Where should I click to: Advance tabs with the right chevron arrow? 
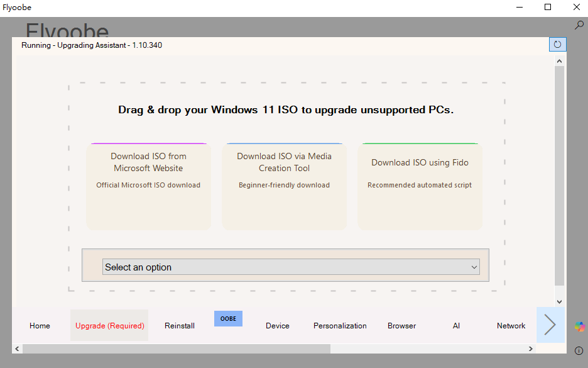coord(550,325)
